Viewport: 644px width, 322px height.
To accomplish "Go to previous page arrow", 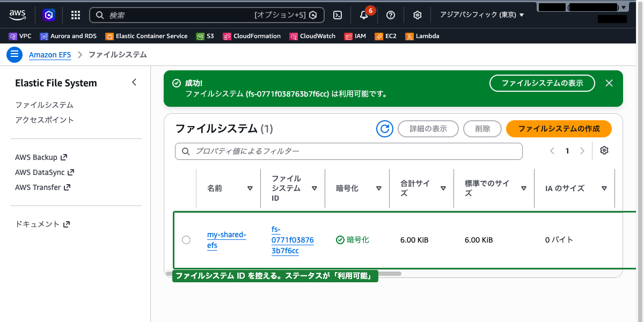I will click(x=552, y=151).
